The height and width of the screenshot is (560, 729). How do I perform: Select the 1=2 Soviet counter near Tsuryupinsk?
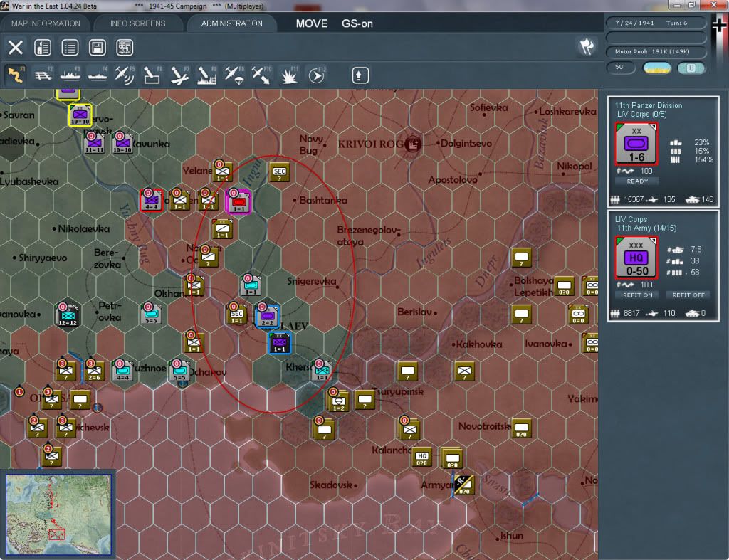[338, 401]
